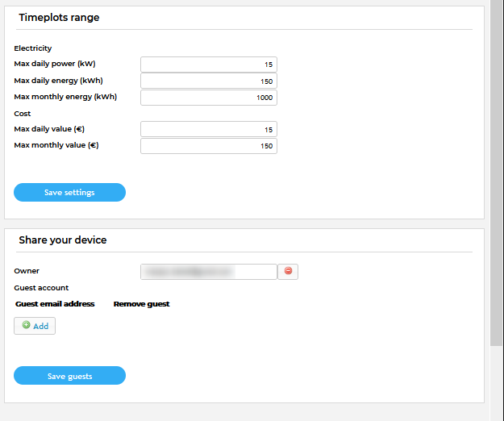Screen dimensions: 504x421
Task: Click the Guest email address column header
Action: pos(55,304)
